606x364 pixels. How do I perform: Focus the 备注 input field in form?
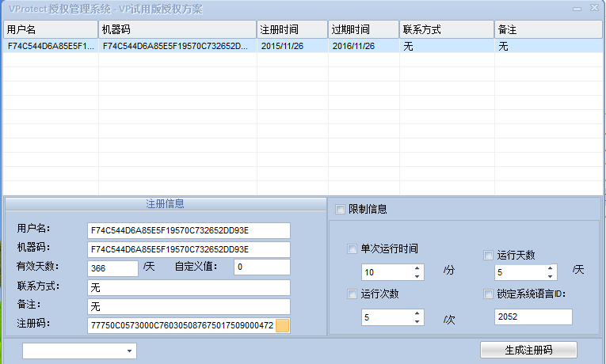pos(189,306)
